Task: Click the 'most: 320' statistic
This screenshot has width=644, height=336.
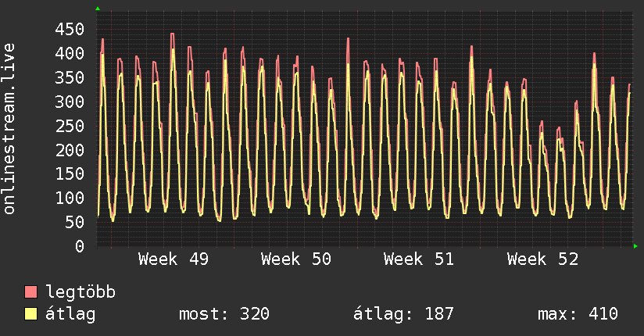Action: click(224, 314)
